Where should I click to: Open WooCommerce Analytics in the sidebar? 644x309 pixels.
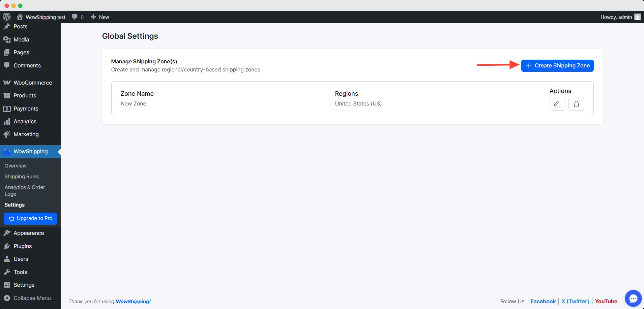point(30,121)
